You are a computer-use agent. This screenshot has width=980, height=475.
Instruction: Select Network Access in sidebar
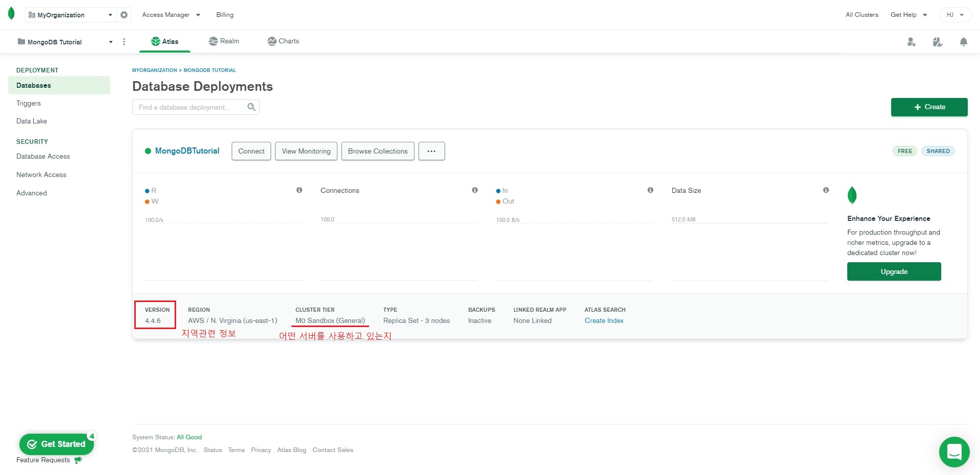(x=41, y=174)
